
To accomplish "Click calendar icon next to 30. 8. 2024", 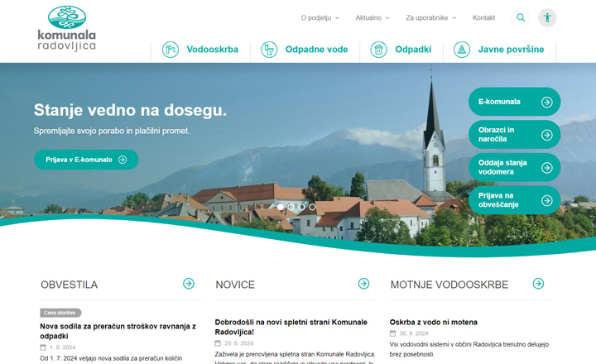I will click(392, 333).
